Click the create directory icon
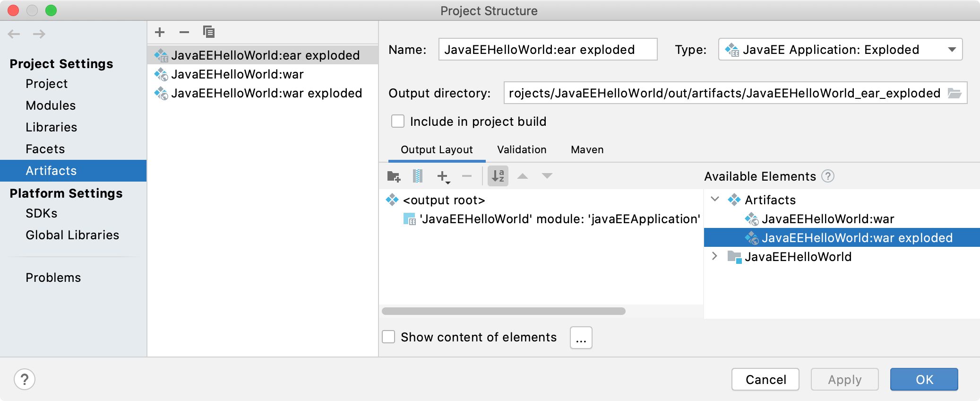 (394, 176)
